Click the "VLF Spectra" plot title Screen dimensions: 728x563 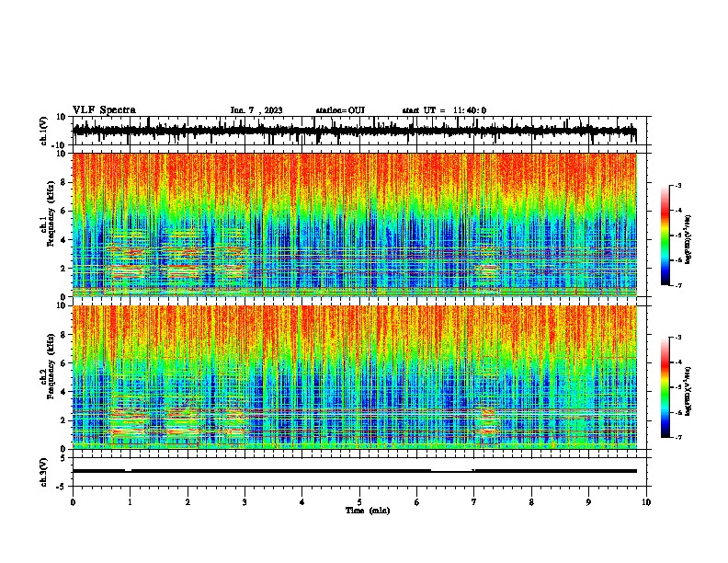[104, 110]
